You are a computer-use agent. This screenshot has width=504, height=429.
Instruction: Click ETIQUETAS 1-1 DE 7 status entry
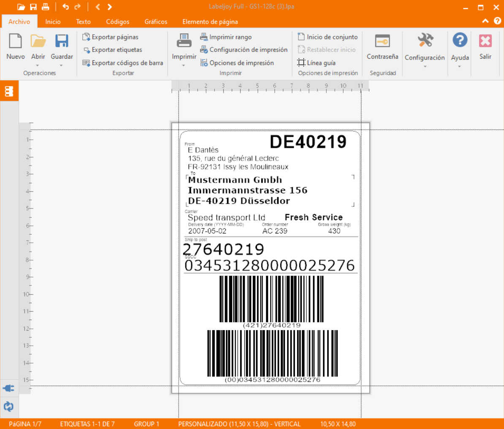point(87,424)
